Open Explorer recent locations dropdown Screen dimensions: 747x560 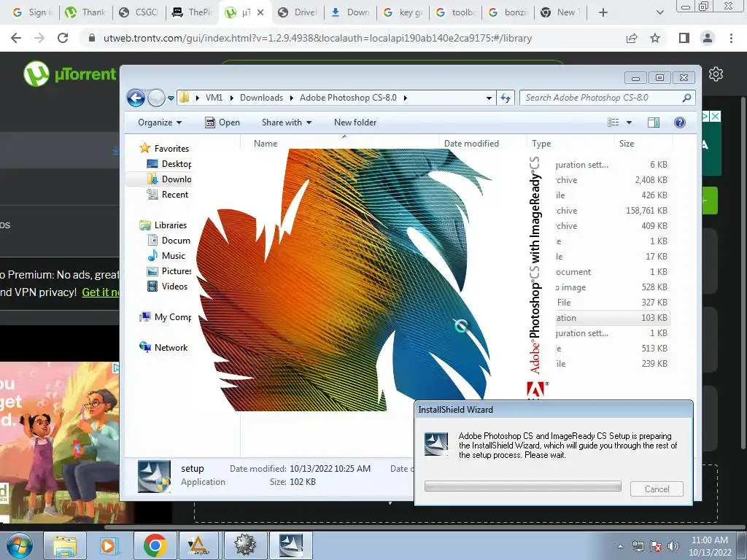pos(171,98)
